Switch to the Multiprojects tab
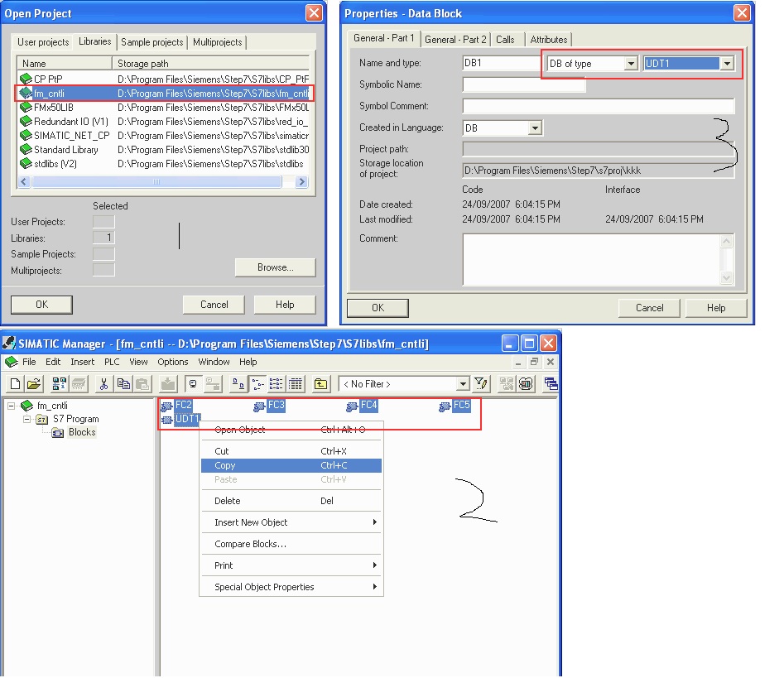The width and height of the screenshot is (784, 678). (217, 42)
